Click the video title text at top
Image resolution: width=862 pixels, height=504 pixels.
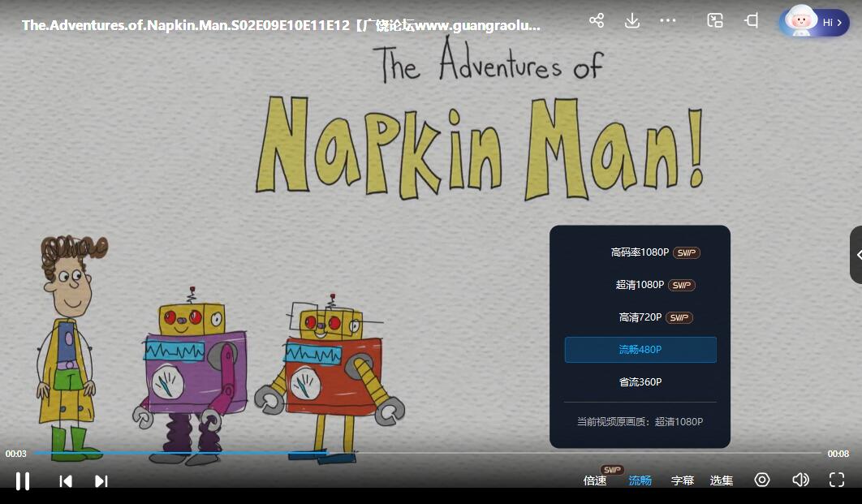(281, 25)
